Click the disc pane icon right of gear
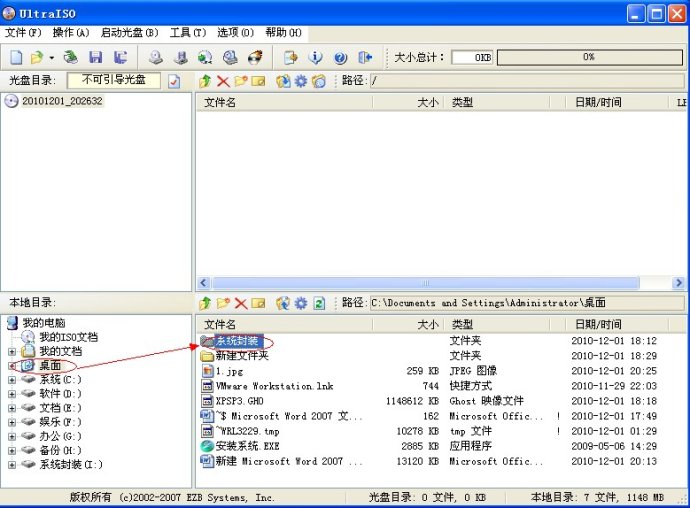The height and width of the screenshot is (508, 690). (319, 81)
